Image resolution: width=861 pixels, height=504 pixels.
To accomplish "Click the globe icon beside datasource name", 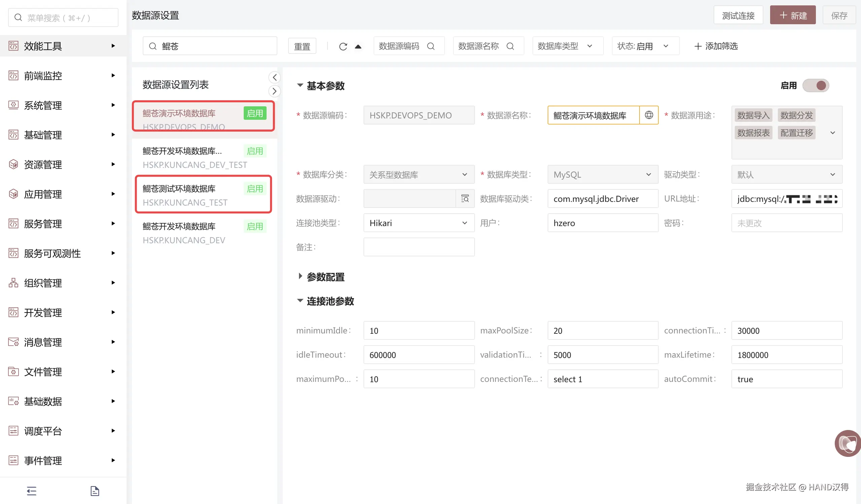I will pos(649,115).
